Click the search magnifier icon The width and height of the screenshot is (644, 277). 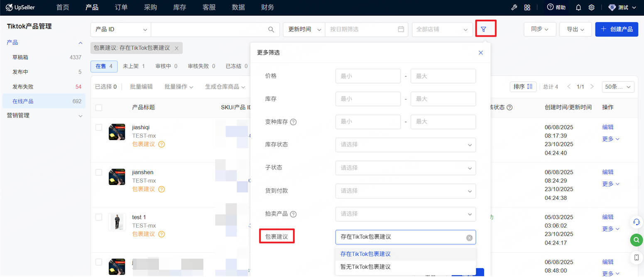coord(271,29)
